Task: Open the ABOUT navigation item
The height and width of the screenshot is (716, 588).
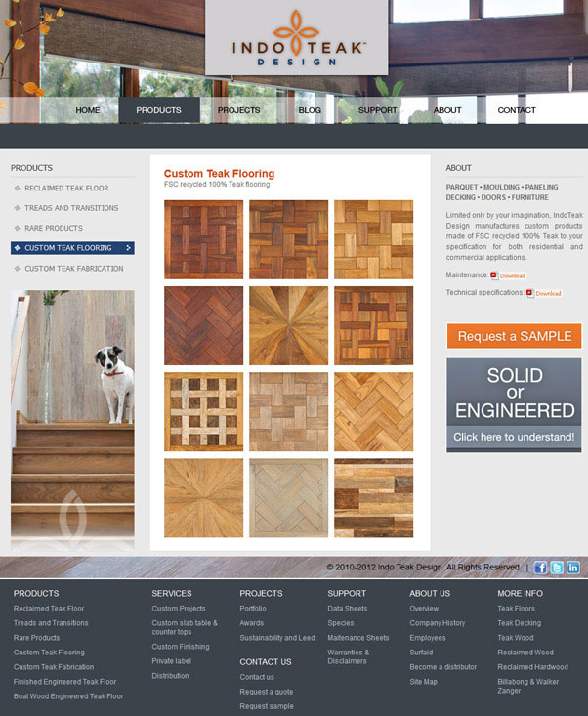Action: [447, 110]
